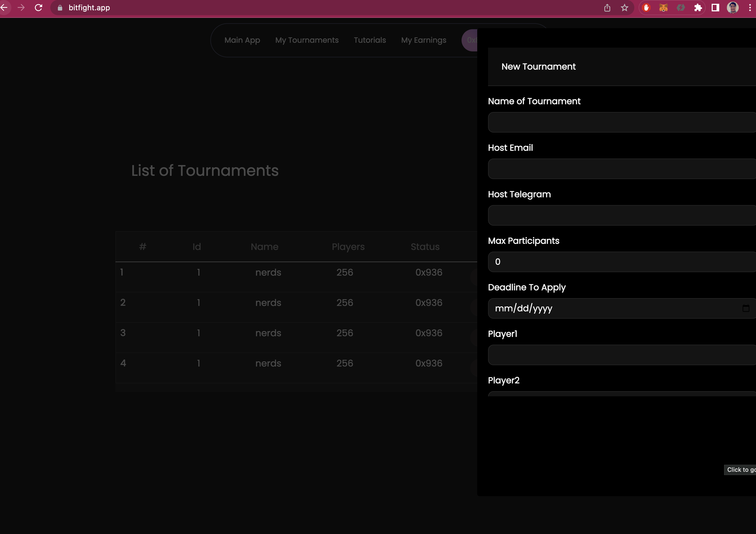Viewport: 756px width, 534px height.
Task: Open the Extensions puzzle-piece menu
Action: [698, 8]
